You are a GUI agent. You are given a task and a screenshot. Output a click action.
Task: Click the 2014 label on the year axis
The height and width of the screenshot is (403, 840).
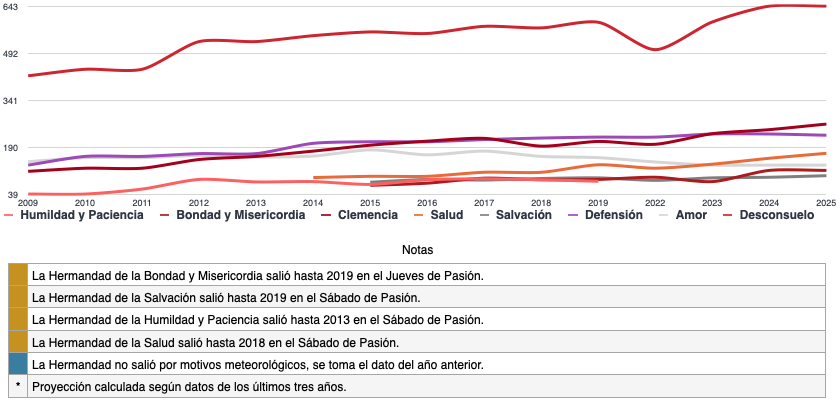[x=313, y=203]
